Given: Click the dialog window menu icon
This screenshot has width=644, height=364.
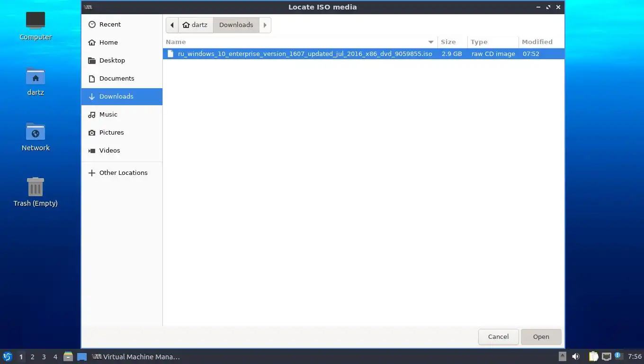Looking at the screenshot, I should point(88,7).
